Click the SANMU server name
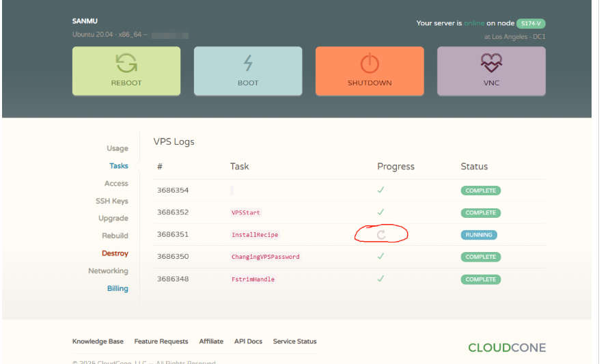 pos(85,21)
